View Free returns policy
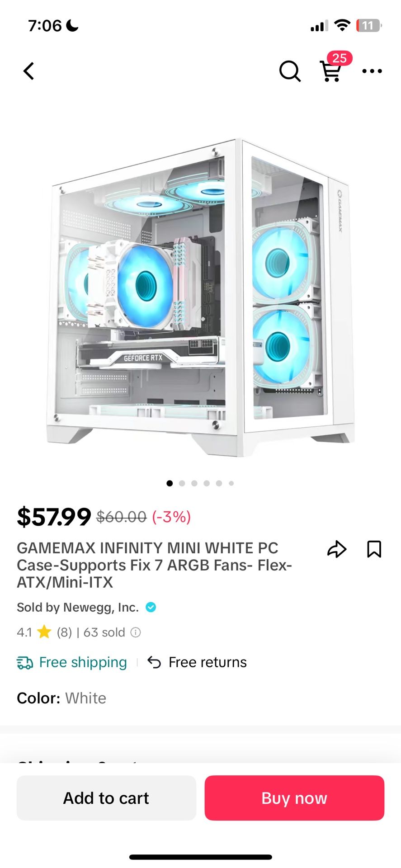The width and height of the screenshot is (401, 868). pyautogui.click(x=208, y=662)
